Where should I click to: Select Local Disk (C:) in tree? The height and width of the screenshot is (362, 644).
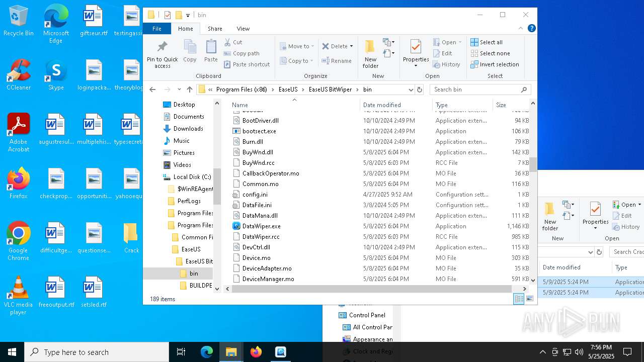192,177
